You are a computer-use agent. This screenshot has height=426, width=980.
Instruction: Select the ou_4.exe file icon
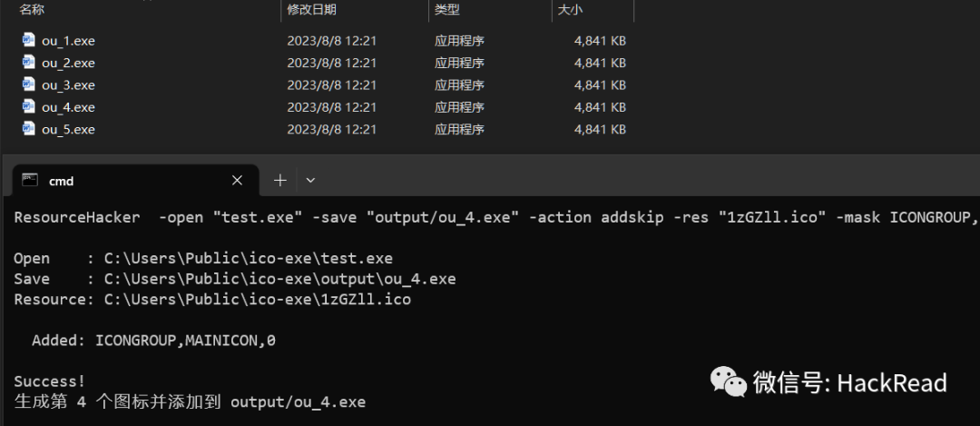point(29,106)
